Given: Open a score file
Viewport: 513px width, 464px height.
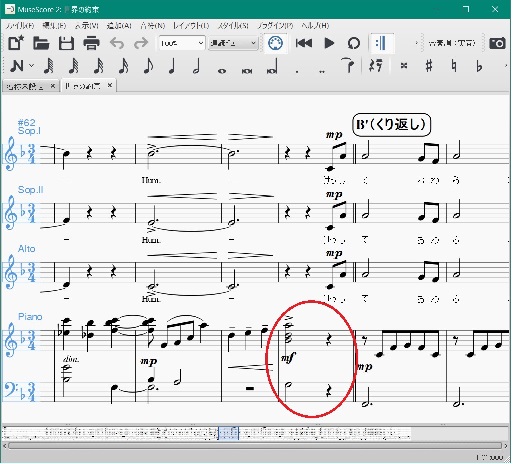Looking at the screenshot, I should 41,43.
